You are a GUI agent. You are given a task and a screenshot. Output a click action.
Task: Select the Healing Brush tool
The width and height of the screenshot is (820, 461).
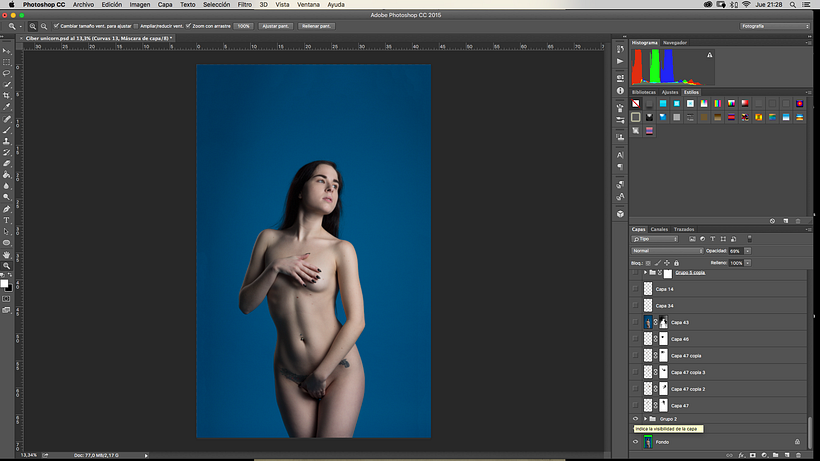6,119
